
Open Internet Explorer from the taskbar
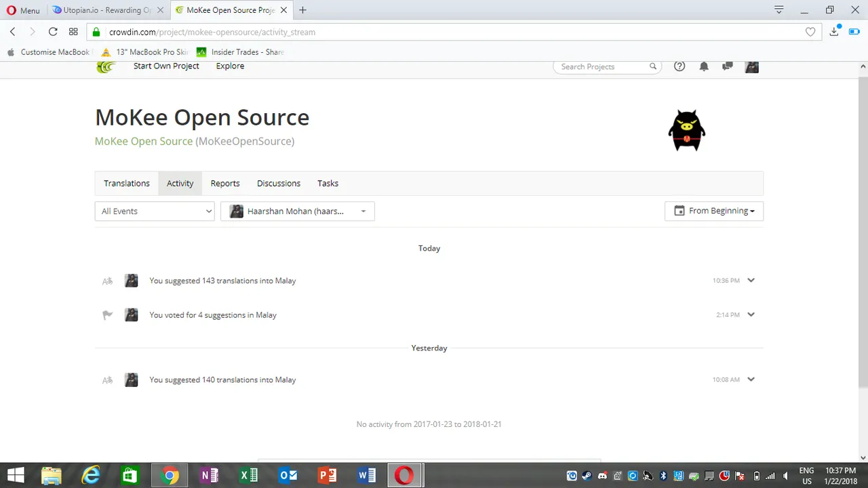coord(91,475)
